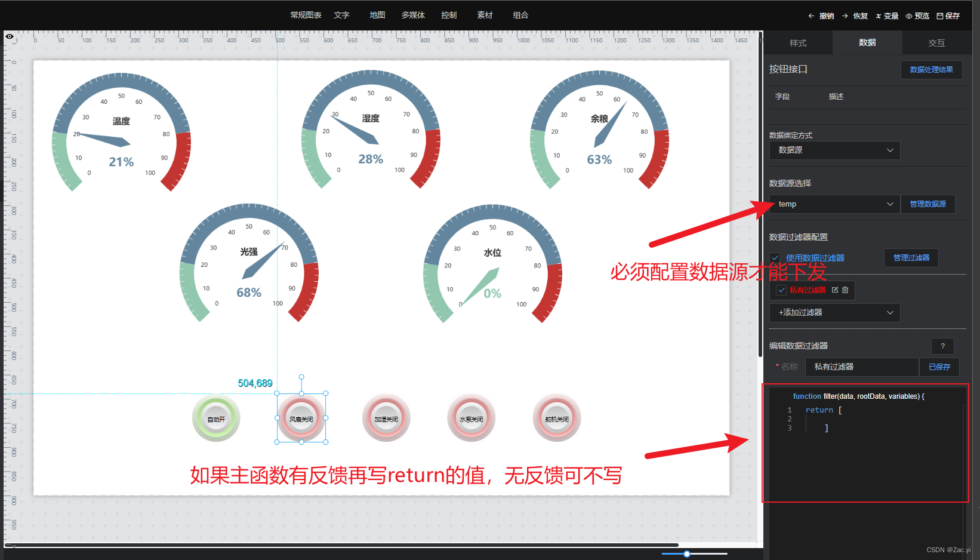Open the 多媒体 menu
980x560 pixels.
413,15
